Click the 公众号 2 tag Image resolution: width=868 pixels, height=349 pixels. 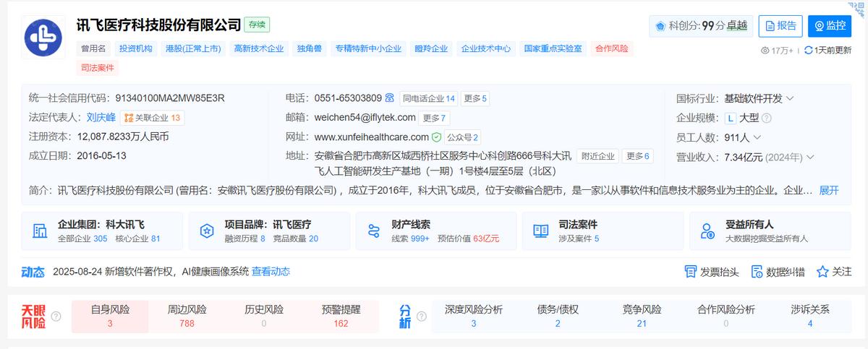[463, 137]
